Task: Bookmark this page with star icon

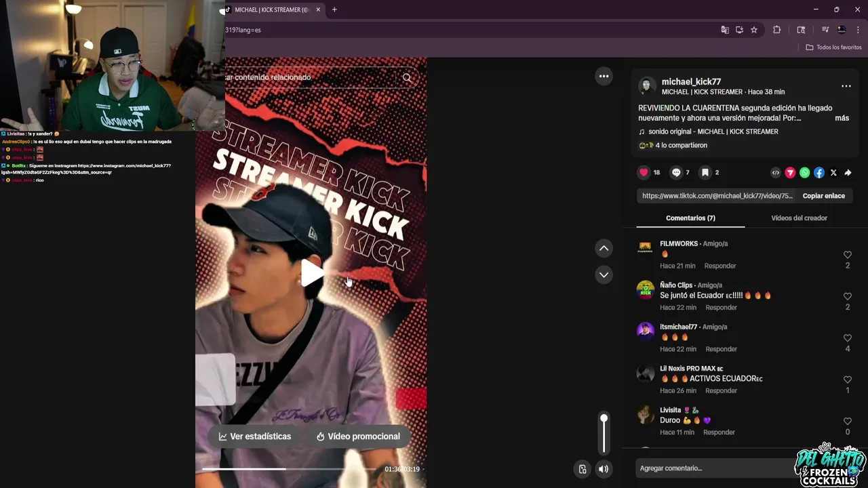Action: tap(754, 30)
